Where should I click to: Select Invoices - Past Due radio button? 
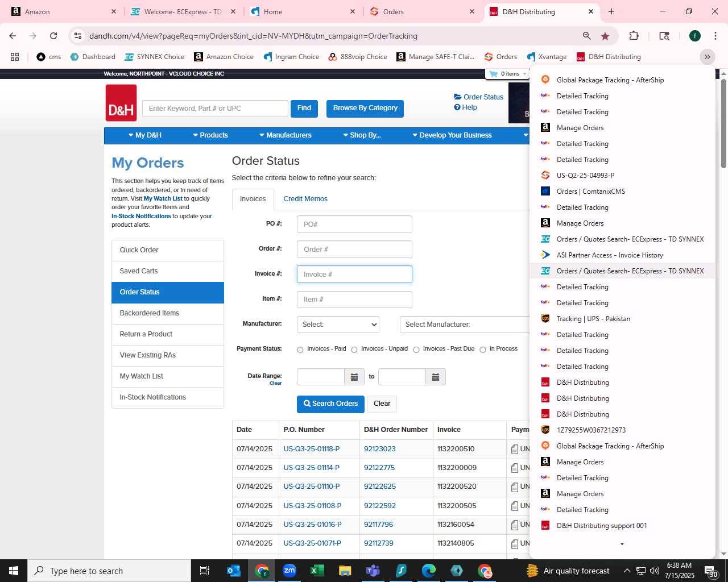click(x=416, y=350)
